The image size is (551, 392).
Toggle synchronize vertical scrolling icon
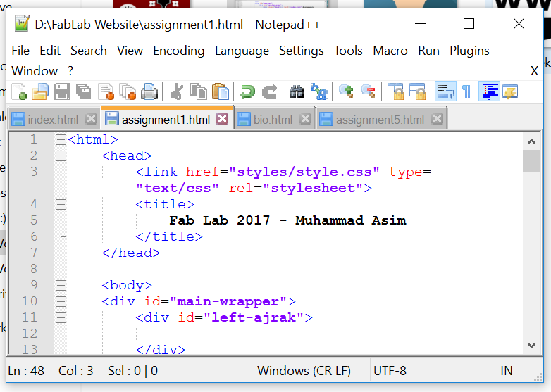click(x=396, y=92)
